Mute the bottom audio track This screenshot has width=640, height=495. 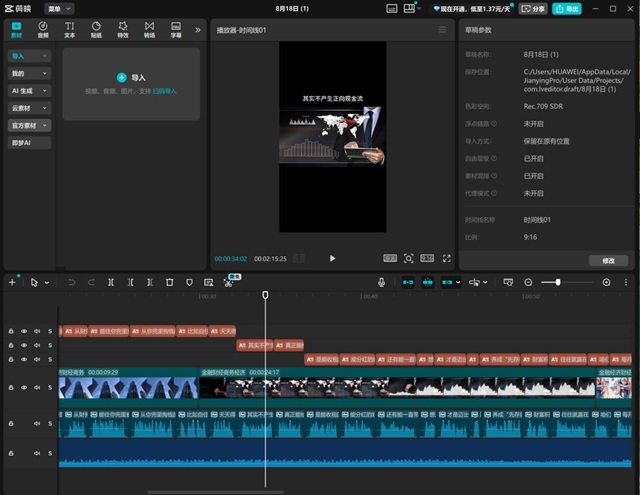pos(37,453)
